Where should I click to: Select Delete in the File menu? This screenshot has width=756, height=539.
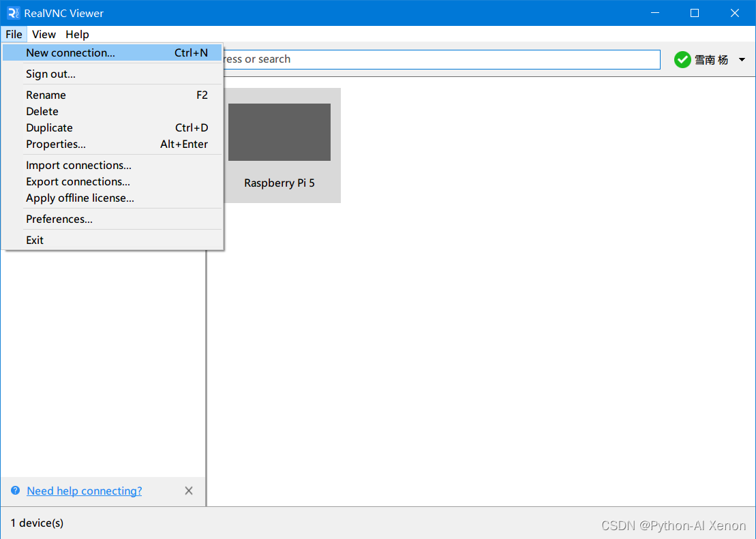tap(112, 111)
